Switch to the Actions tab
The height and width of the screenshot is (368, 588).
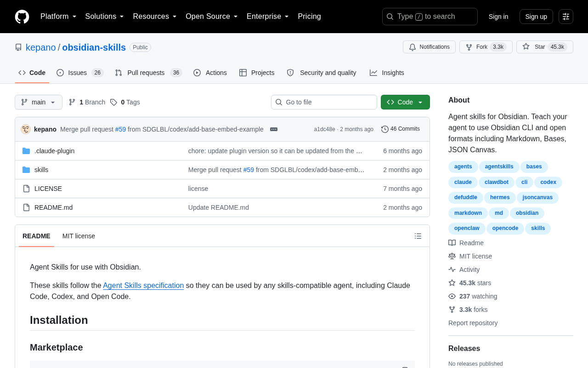210,73
